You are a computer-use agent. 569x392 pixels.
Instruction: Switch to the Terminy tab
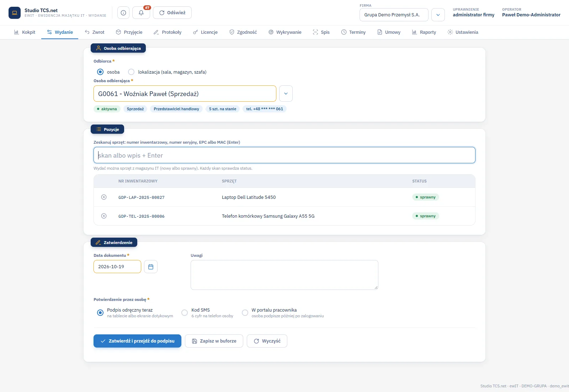[353, 32]
